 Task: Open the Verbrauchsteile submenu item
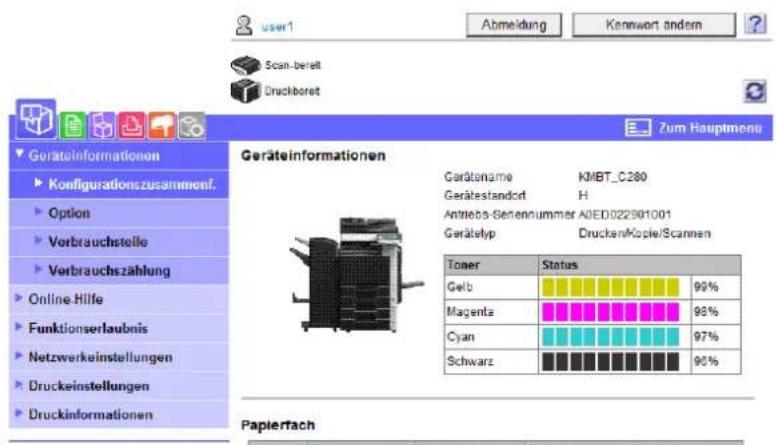(x=119, y=242)
